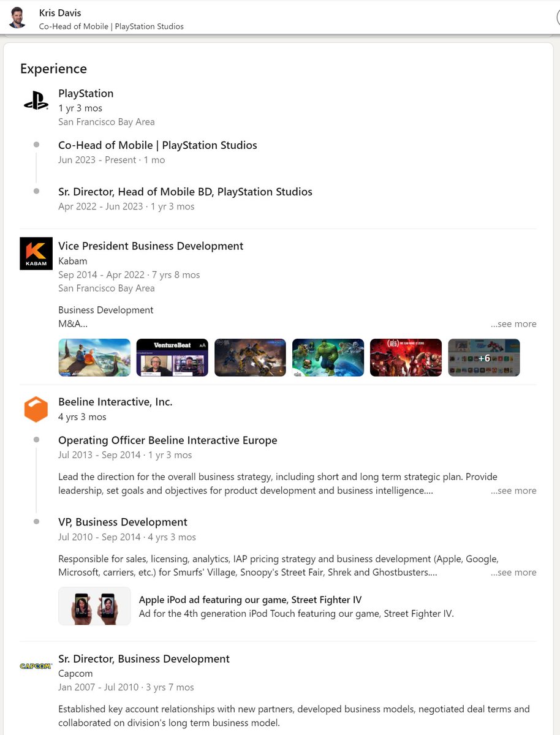This screenshot has width=560, height=735.
Task: Click the Kabam company logo
Action: (x=36, y=254)
